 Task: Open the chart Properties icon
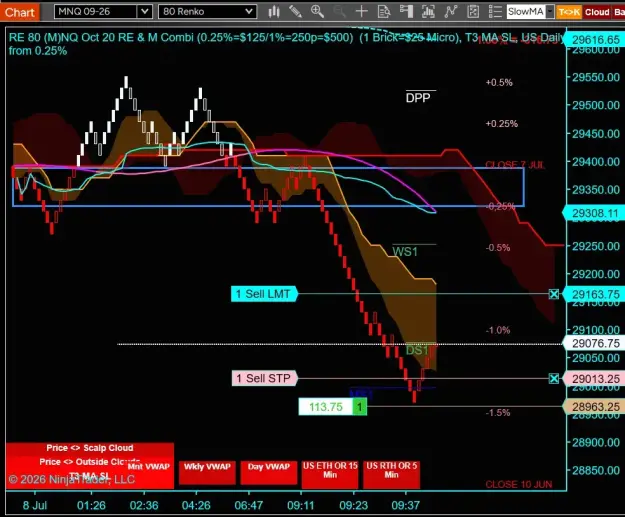[473, 12]
